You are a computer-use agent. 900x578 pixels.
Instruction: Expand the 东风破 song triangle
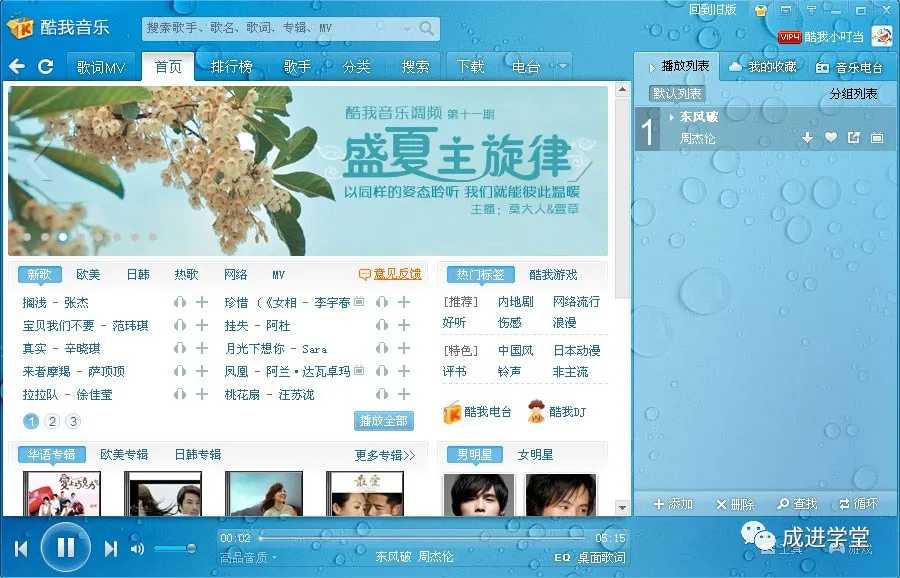[672, 117]
